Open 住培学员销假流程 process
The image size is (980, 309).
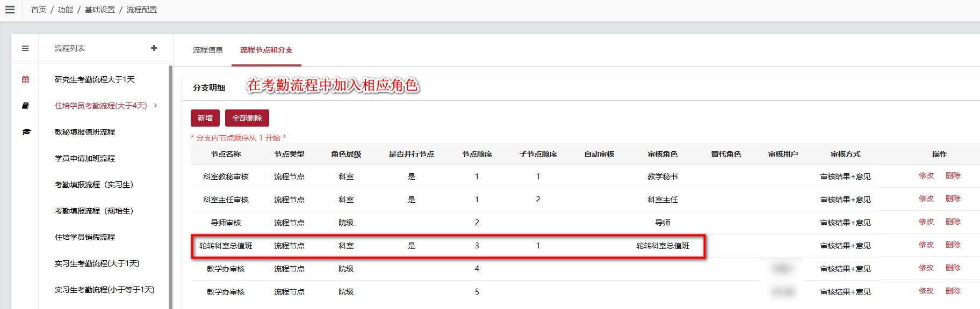click(85, 237)
